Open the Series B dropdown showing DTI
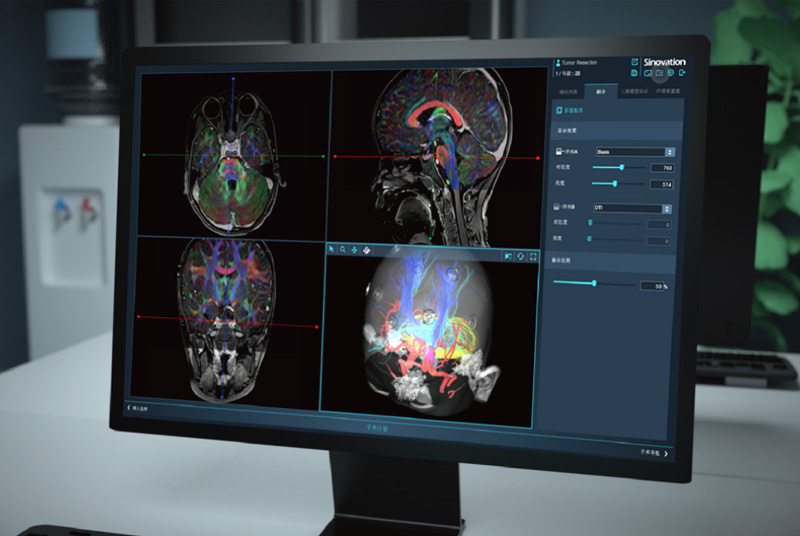 click(632, 208)
